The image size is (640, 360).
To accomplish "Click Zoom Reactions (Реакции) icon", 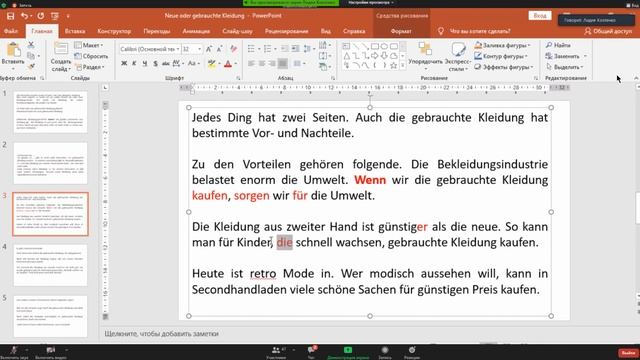I will click(412, 350).
